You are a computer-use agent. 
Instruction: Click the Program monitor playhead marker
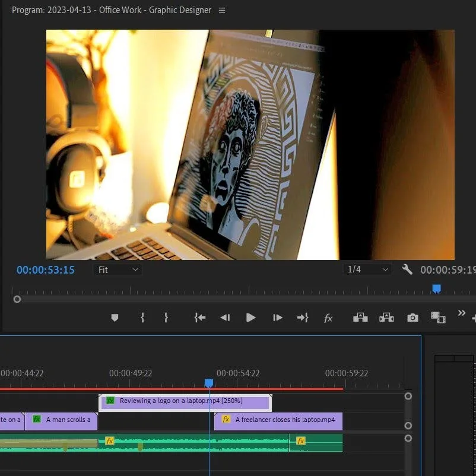tap(437, 288)
